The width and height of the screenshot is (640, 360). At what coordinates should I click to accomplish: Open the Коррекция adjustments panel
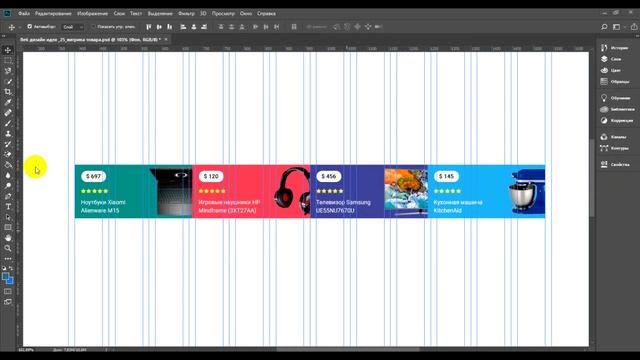click(617, 120)
